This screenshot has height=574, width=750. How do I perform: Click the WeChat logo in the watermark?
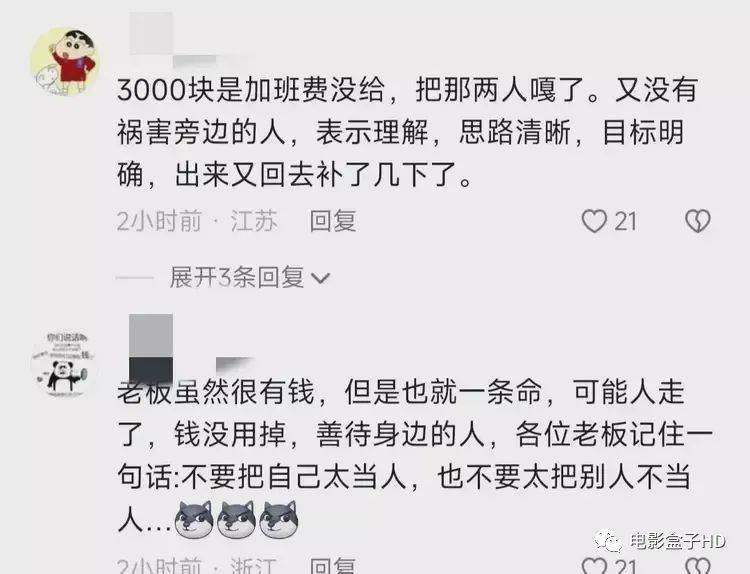click(x=608, y=541)
